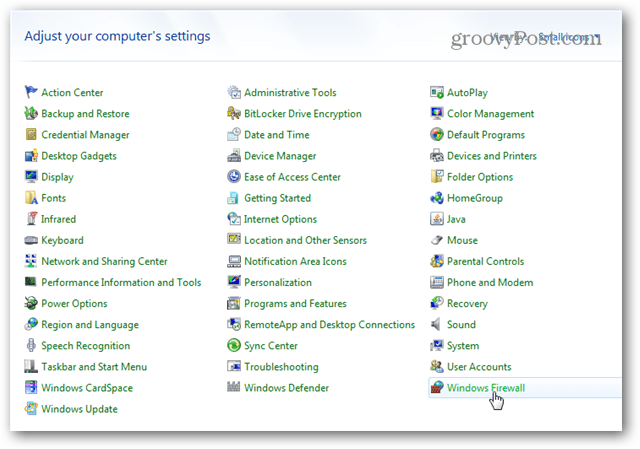Click the AutoPlay icon
This screenshot has width=640, height=449.
[x=437, y=92]
